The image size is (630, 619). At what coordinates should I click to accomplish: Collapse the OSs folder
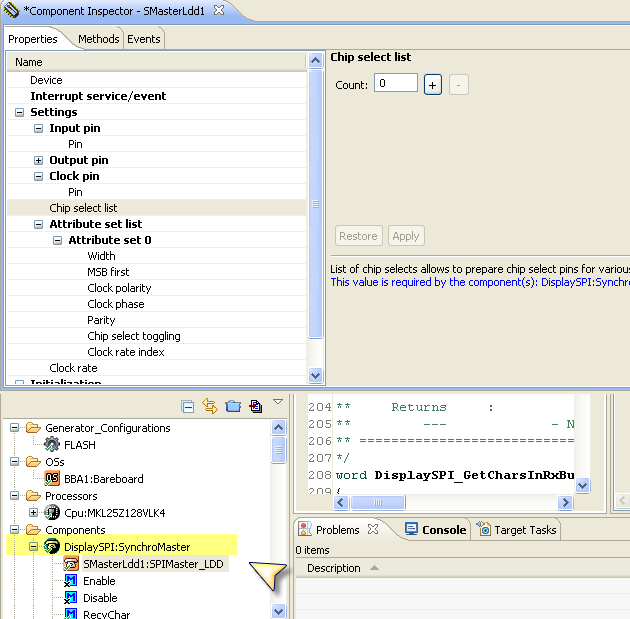click(14, 462)
